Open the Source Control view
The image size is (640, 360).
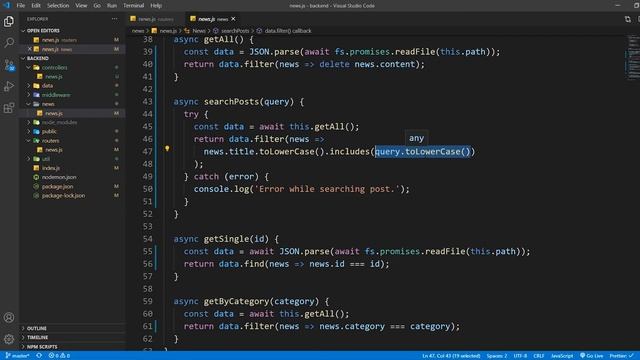[x=9, y=64]
